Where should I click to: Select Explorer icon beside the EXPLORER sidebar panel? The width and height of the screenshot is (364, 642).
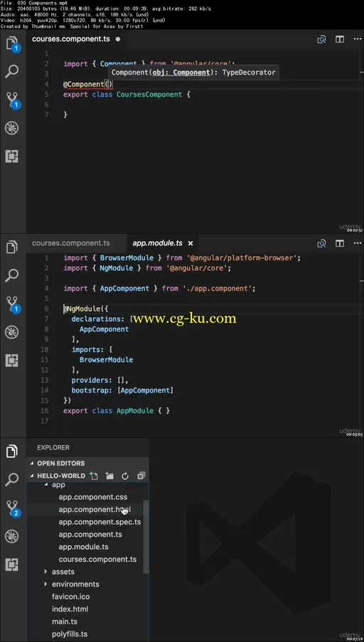pyautogui.click(x=12, y=451)
